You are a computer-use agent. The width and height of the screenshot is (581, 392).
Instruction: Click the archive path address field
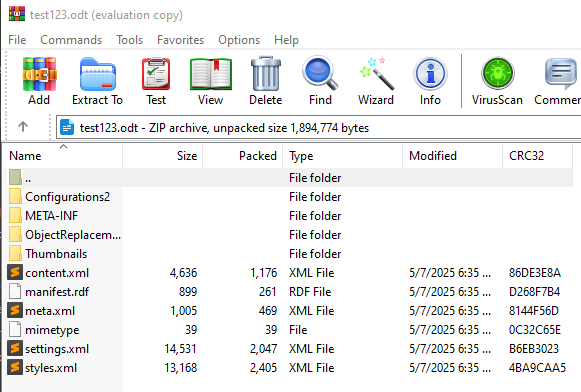pos(319,128)
